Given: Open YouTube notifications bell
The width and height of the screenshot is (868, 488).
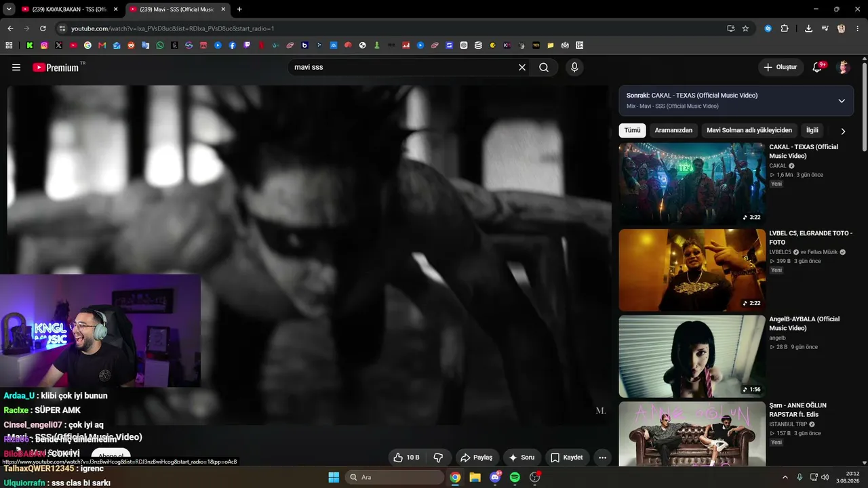Looking at the screenshot, I should pos(818,67).
